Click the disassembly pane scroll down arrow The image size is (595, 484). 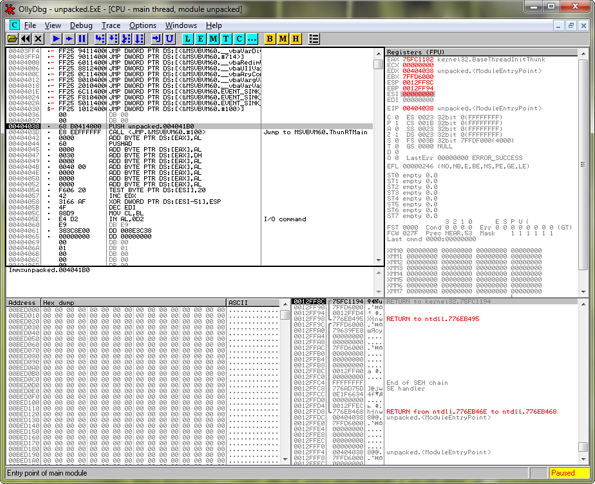pyautogui.click(x=378, y=260)
